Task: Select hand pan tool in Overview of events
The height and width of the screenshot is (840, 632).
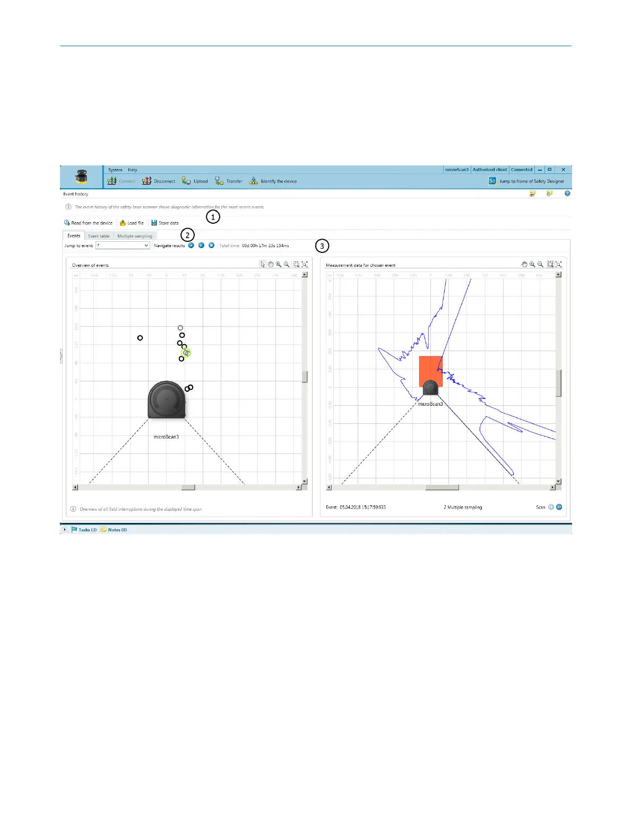Action: [271, 264]
